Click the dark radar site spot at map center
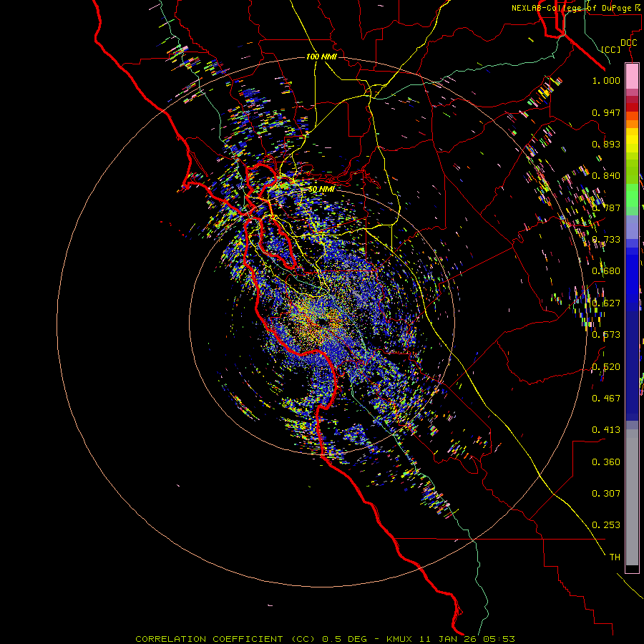The image size is (644, 644). coord(323,321)
